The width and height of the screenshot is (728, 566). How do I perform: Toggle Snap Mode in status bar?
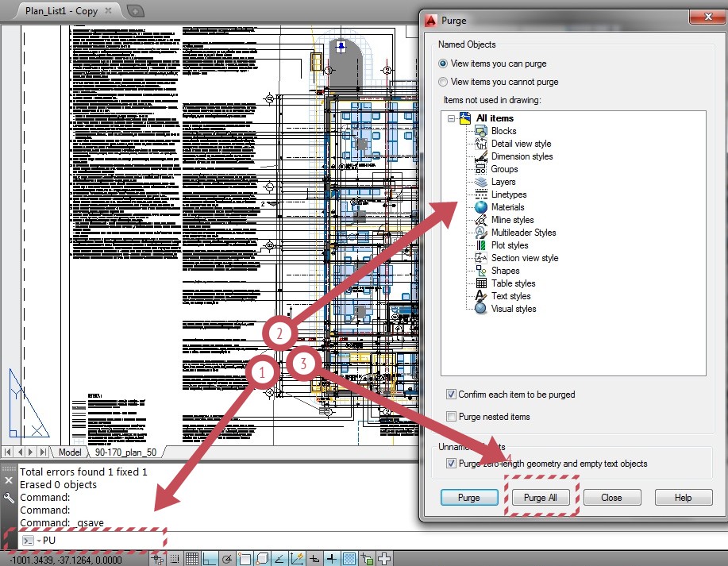tap(175, 559)
